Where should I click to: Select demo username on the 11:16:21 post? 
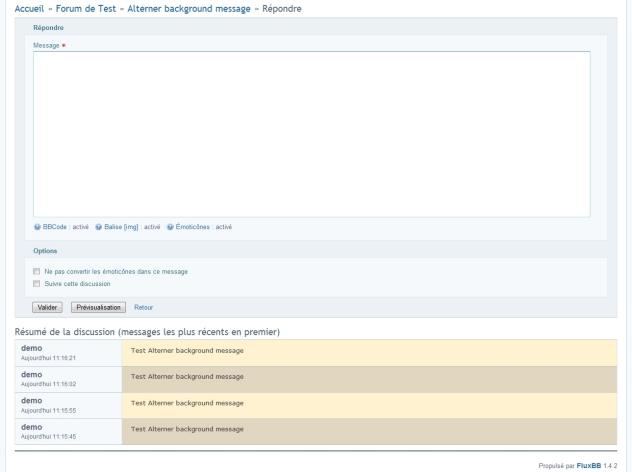click(32, 348)
